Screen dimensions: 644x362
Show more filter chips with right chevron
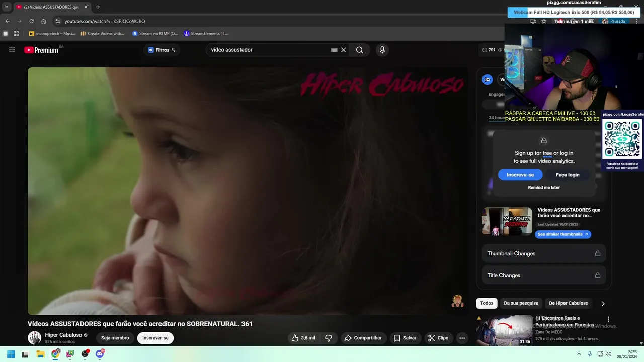point(603,303)
